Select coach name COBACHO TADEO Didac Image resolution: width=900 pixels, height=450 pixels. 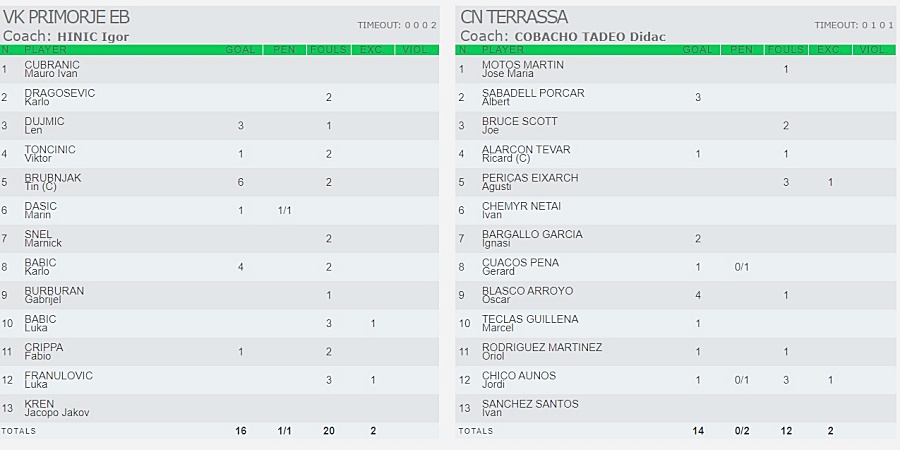[590, 37]
